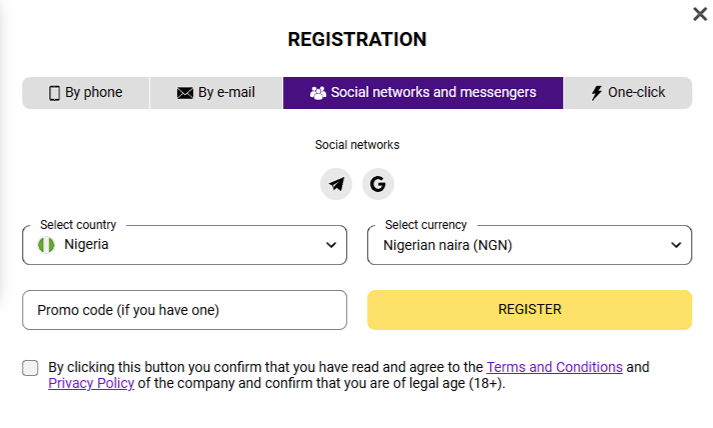Viewport: 713px width, 428px height.
Task: Expand currency list via chevron arrow
Action: 676,245
